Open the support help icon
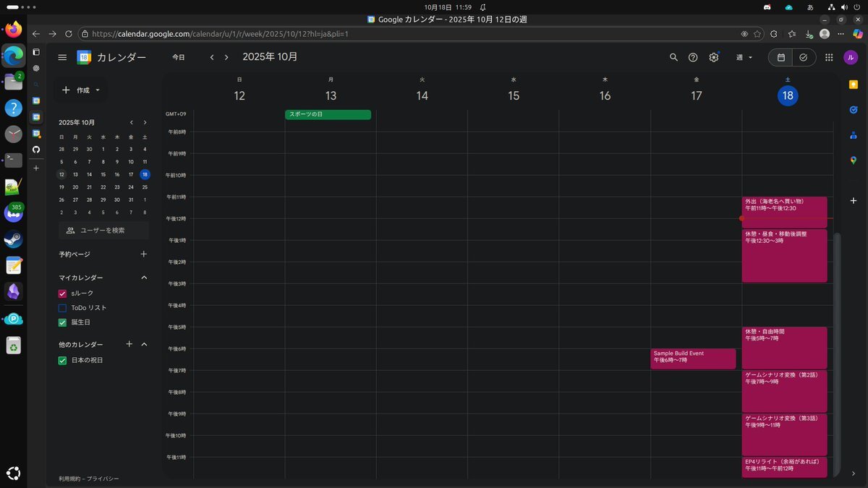This screenshot has width=868, height=488. click(x=693, y=57)
